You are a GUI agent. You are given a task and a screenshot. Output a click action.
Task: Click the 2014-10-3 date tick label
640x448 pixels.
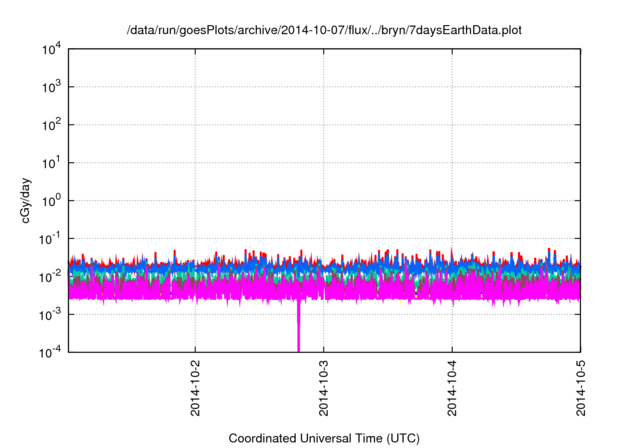pos(324,388)
